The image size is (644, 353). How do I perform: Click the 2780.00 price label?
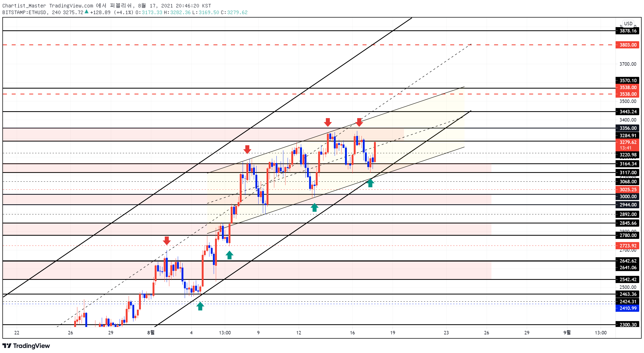[628, 235]
